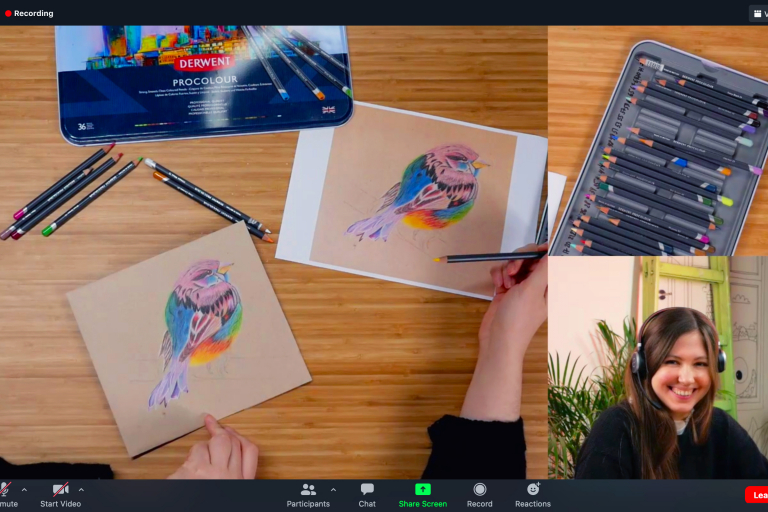Image resolution: width=768 pixels, height=512 pixels.
Task: Turn on camera with Start Video
Action: click(61, 494)
